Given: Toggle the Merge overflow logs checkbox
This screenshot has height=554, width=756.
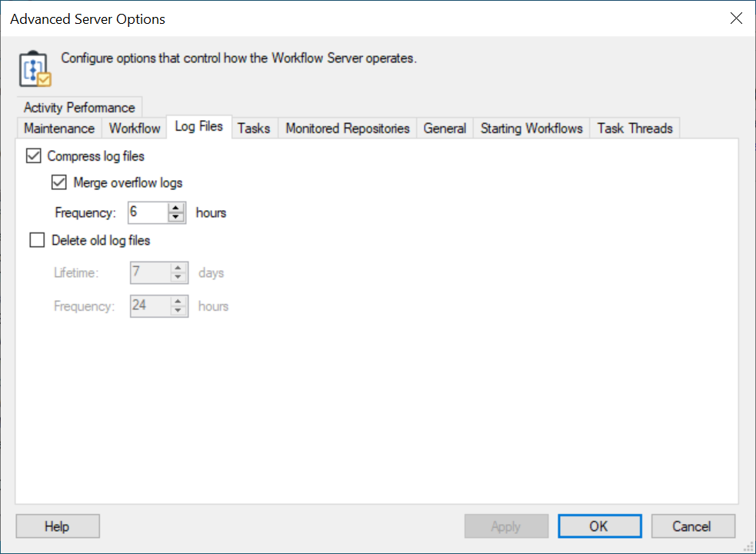Looking at the screenshot, I should click(x=59, y=183).
